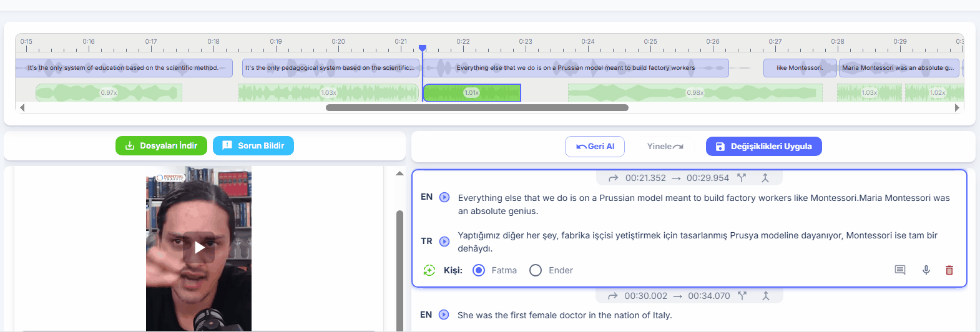Delete the segment with the red trash icon
This screenshot has width=980, height=332.
coord(949,270)
